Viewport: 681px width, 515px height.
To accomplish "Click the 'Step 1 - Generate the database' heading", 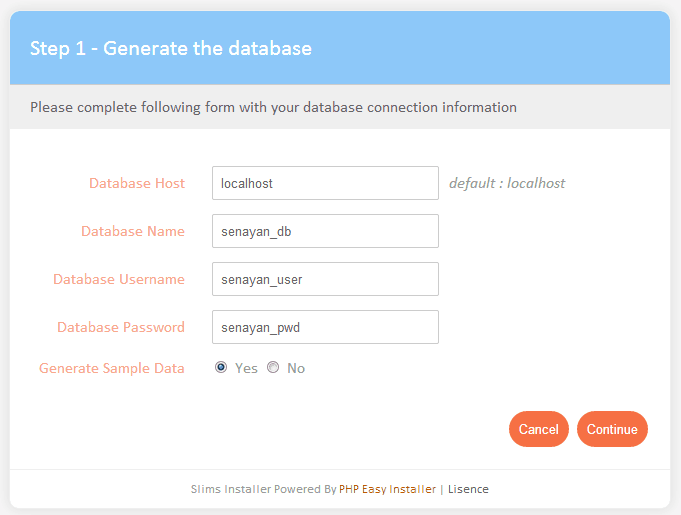I will (x=170, y=48).
